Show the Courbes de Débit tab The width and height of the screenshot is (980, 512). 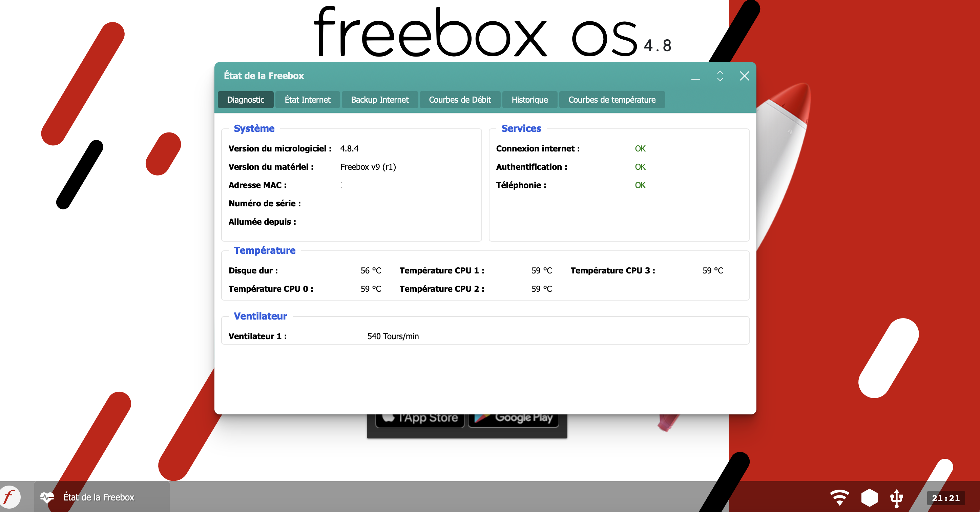[x=460, y=100]
